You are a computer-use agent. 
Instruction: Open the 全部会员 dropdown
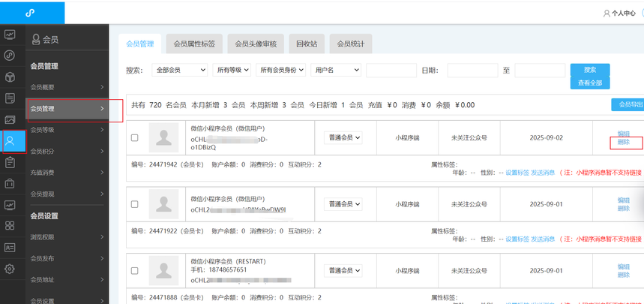[180, 70]
